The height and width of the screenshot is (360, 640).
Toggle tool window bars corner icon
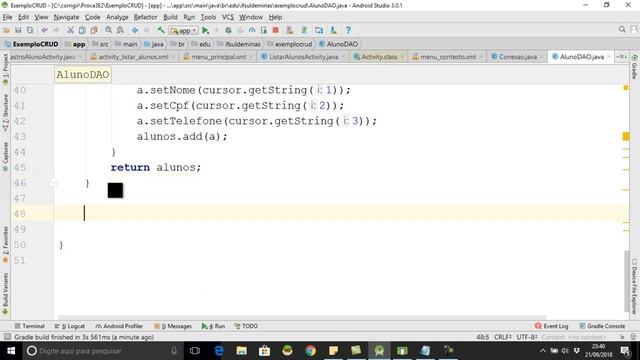click(7, 337)
